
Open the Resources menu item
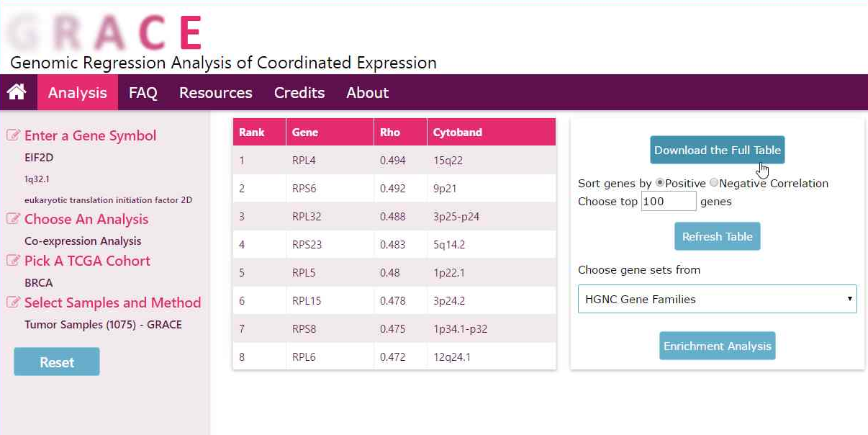tap(215, 93)
